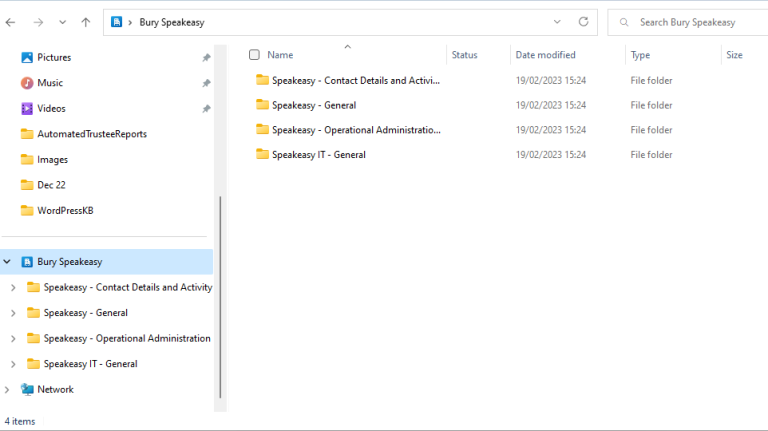This screenshot has height=431, width=768.
Task: Click the navigation pane vertical scrollbar
Action: (220, 297)
